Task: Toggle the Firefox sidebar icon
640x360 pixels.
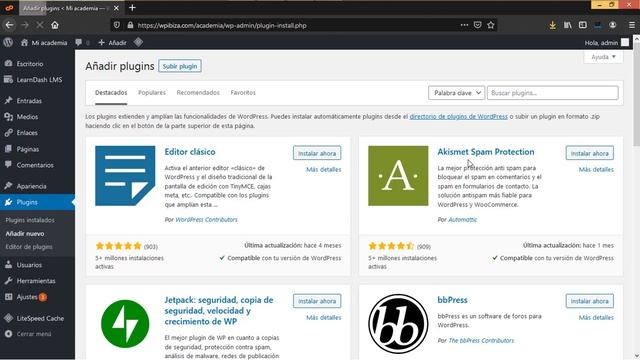Action: [583, 25]
